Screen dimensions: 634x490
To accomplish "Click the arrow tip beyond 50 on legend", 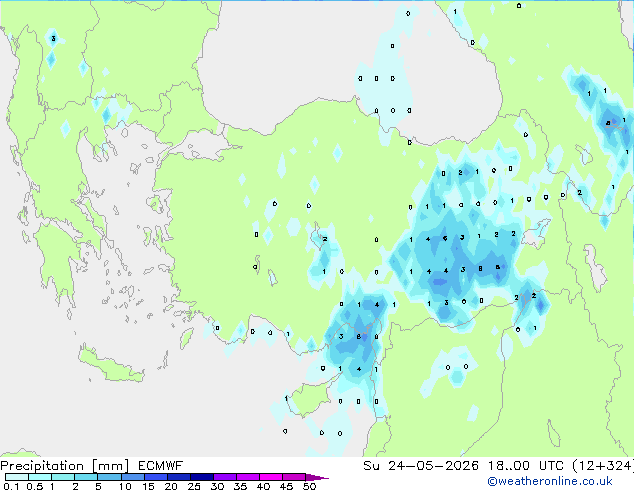I will point(317,477).
